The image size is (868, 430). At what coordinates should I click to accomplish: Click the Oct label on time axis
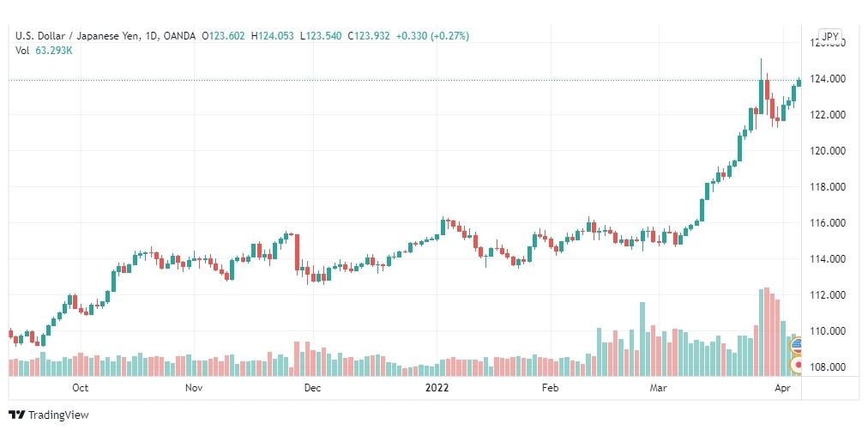(x=81, y=387)
